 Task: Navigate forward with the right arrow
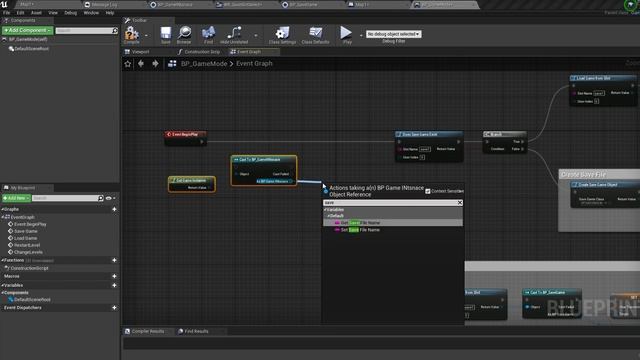pyautogui.click(x=155, y=64)
